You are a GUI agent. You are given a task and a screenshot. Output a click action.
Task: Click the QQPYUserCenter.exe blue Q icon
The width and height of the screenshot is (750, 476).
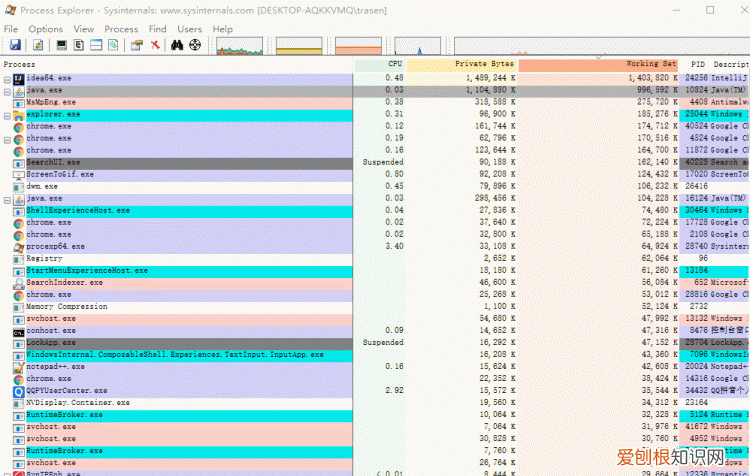[19, 392]
